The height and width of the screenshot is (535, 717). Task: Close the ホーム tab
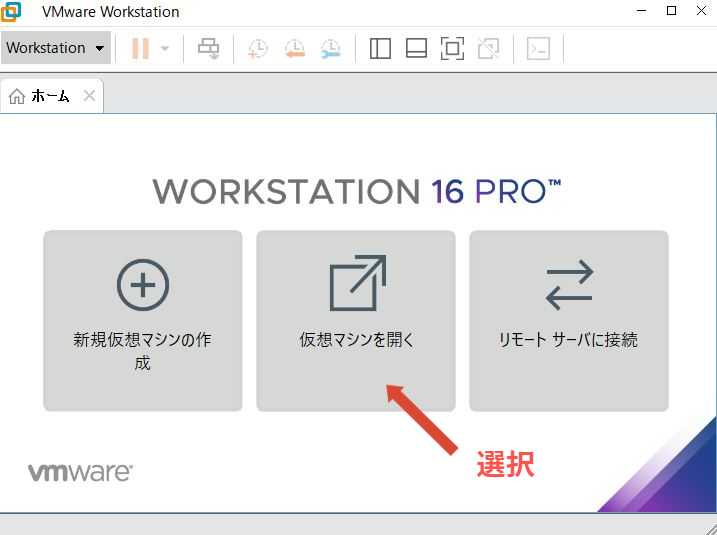point(90,96)
